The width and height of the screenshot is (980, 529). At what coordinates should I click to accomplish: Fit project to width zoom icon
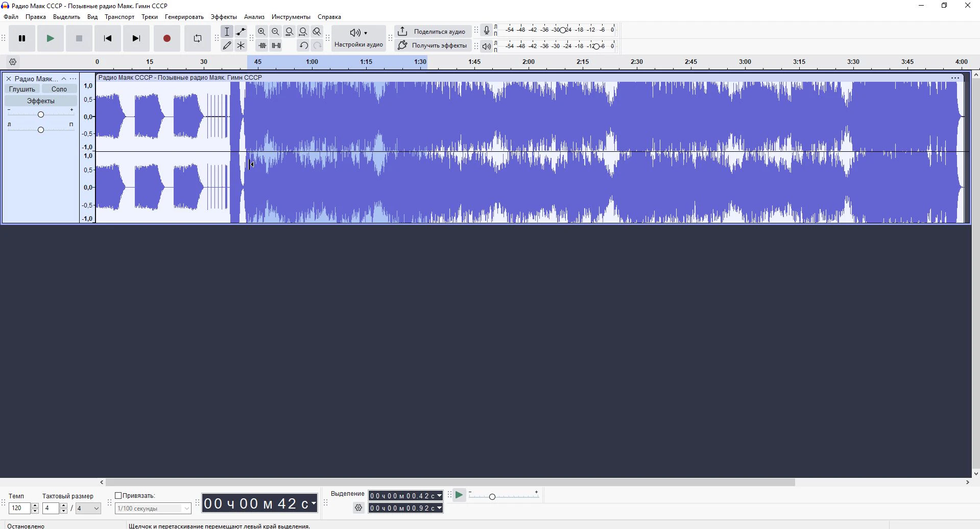(303, 32)
